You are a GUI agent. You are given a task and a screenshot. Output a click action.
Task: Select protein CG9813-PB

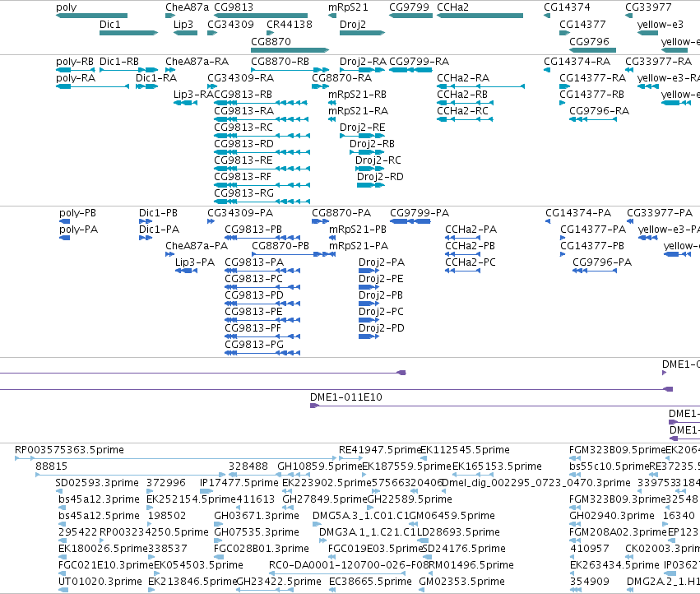262,238
